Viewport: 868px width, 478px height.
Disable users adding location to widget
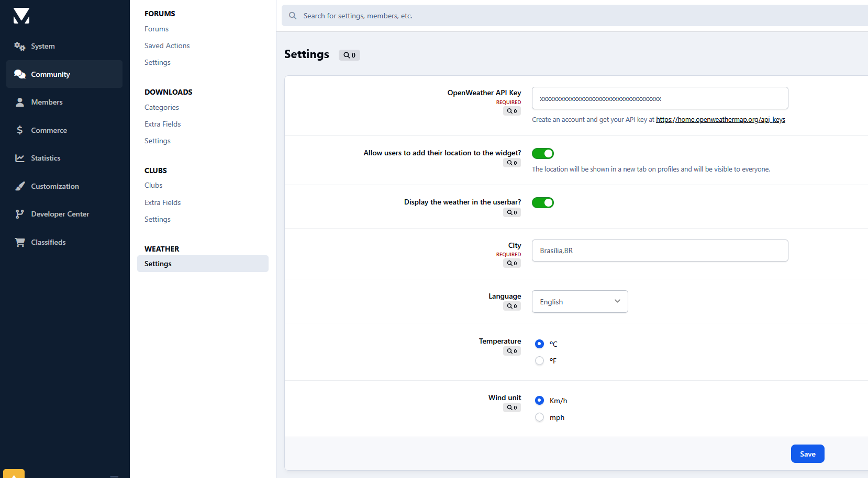tap(542, 153)
